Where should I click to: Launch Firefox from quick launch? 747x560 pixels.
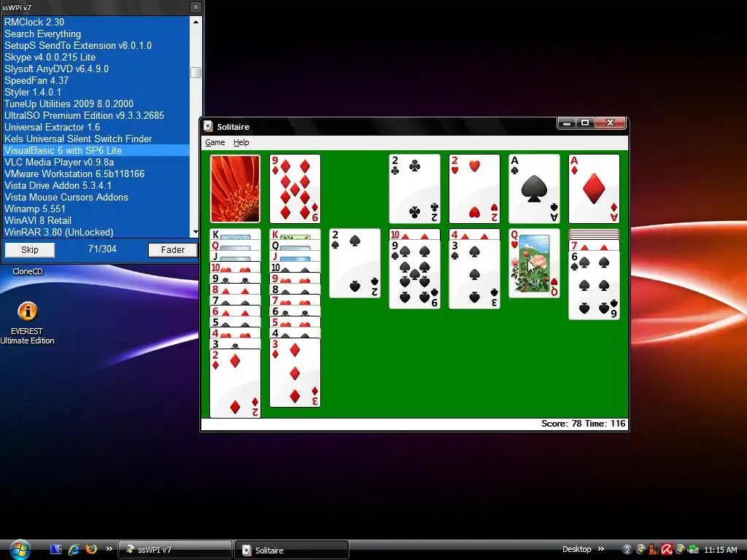pos(91,550)
